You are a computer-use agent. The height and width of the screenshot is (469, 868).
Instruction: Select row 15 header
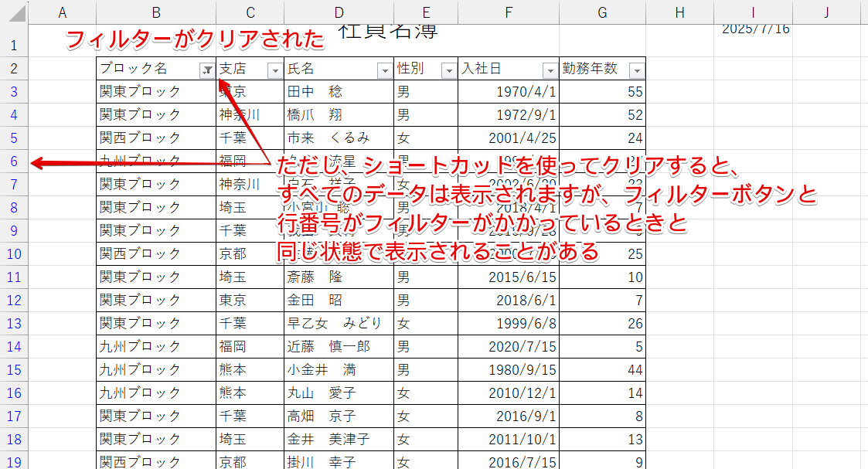pyautogui.click(x=14, y=370)
